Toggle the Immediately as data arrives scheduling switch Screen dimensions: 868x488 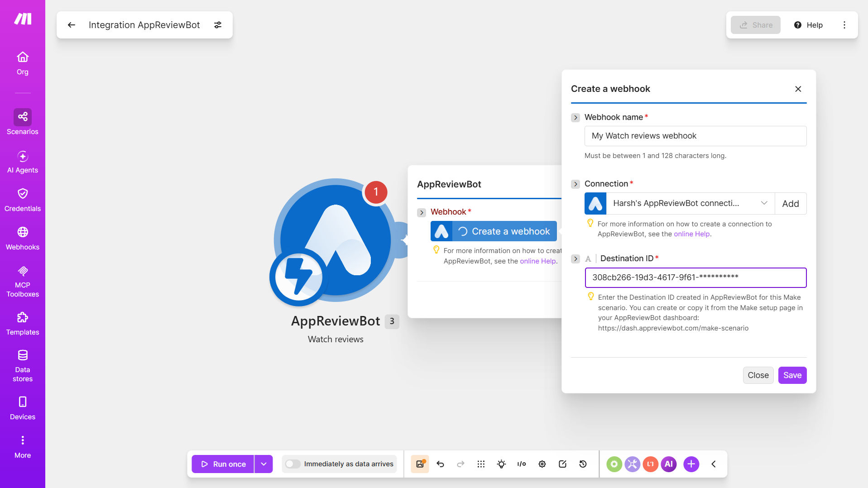pos(293,464)
